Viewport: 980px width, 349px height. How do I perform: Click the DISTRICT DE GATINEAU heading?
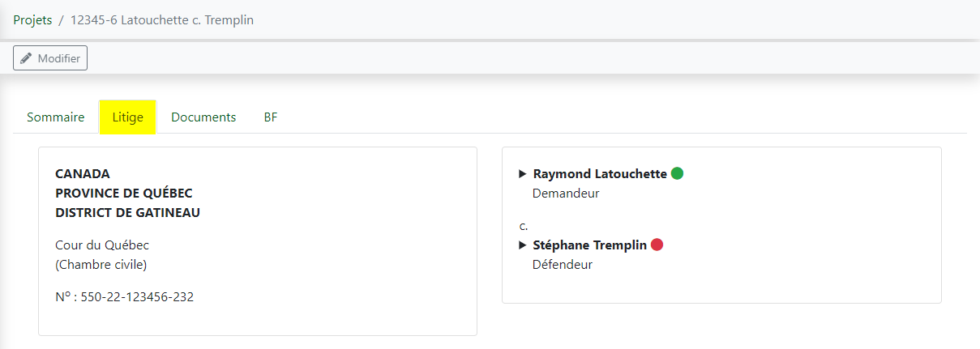point(128,213)
